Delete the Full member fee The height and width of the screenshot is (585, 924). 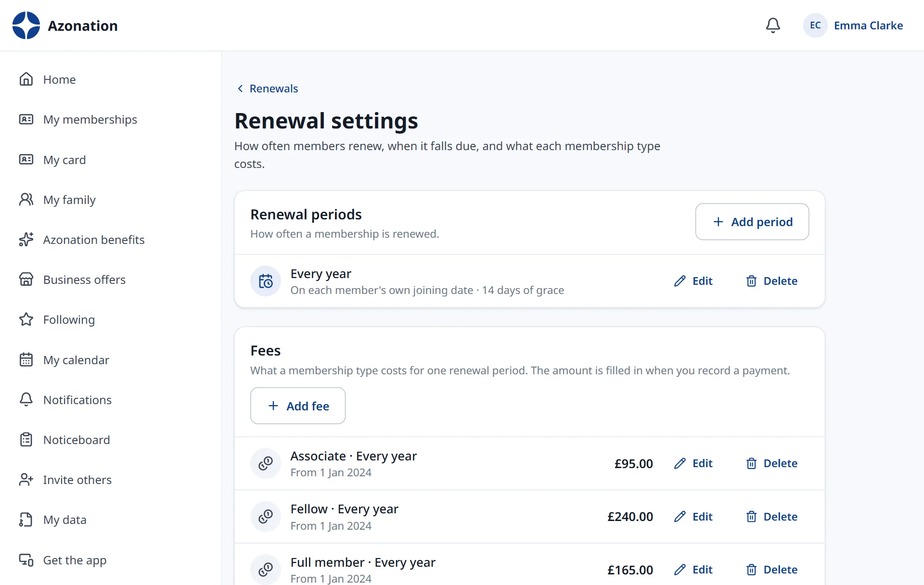click(x=771, y=570)
